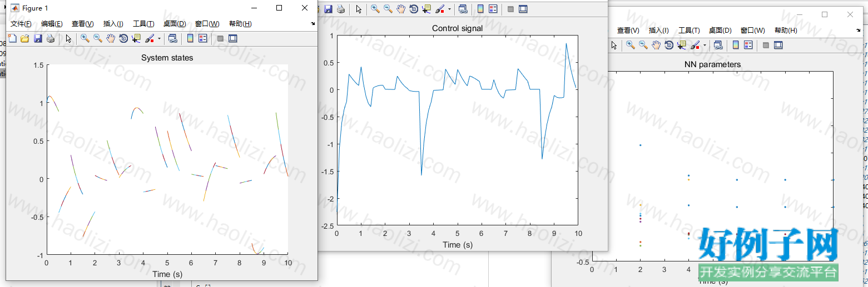Open brush color dropdown arrow in Figure 1
This screenshot has height=287, width=868.
point(159,39)
